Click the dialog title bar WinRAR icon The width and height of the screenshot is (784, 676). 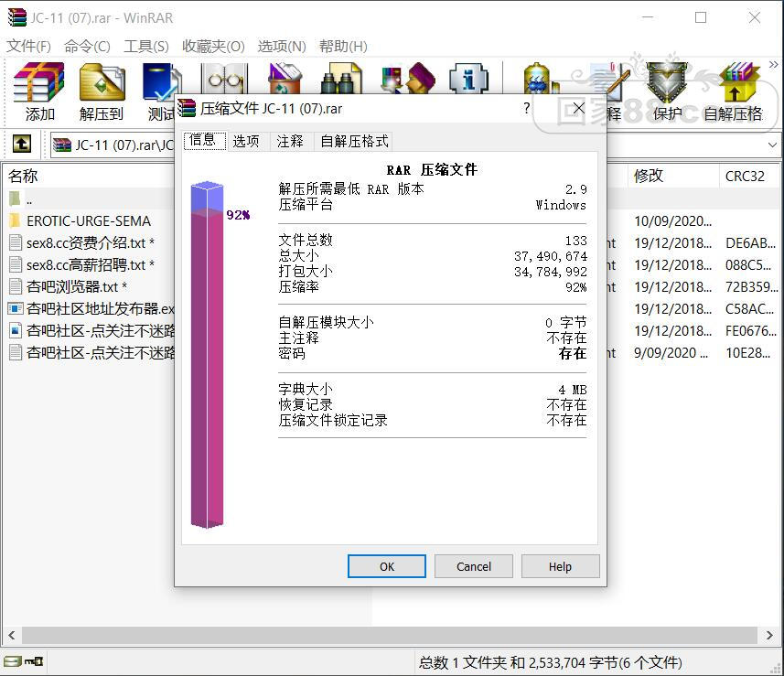pyautogui.click(x=187, y=108)
